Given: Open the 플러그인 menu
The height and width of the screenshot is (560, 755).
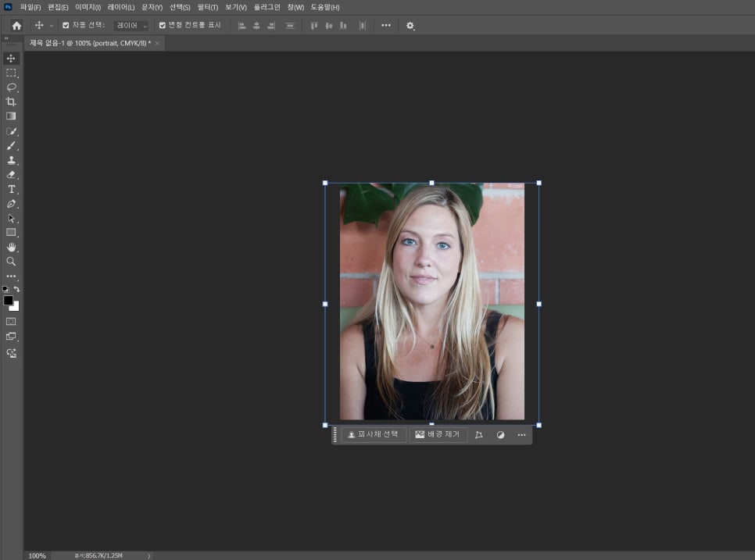Looking at the screenshot, I should pyautogui.click(x=267, y=7).
